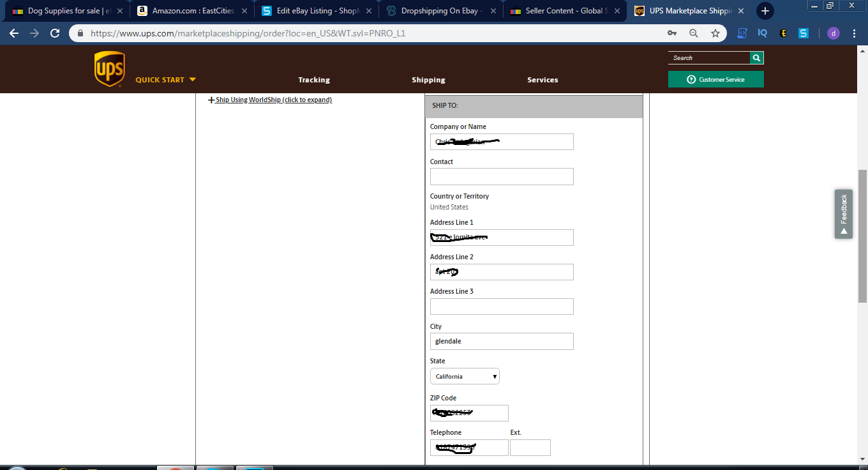
Task: Click the empty Contact field
Action: 502,176
